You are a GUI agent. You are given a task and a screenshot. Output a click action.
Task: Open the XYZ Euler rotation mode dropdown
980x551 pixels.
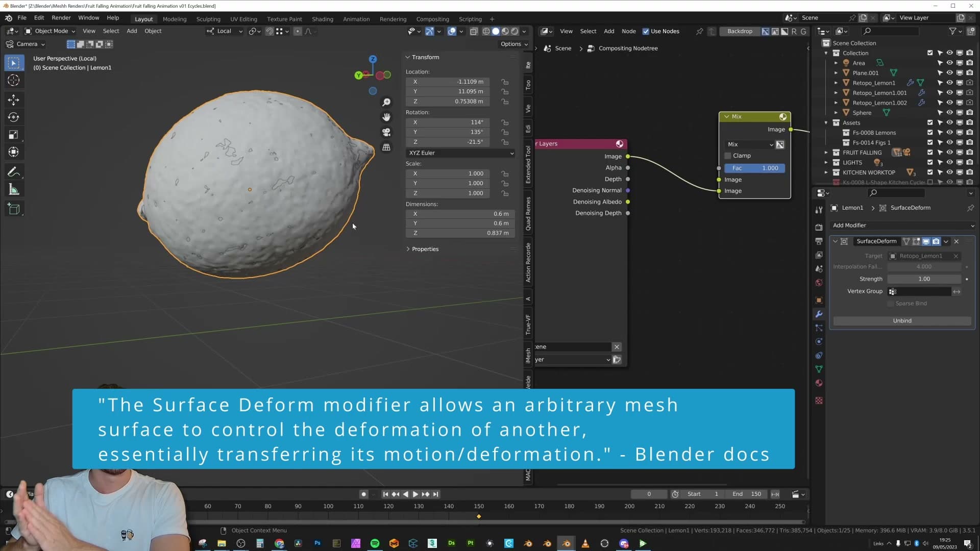pyautogui.click(x=460, y=153)
